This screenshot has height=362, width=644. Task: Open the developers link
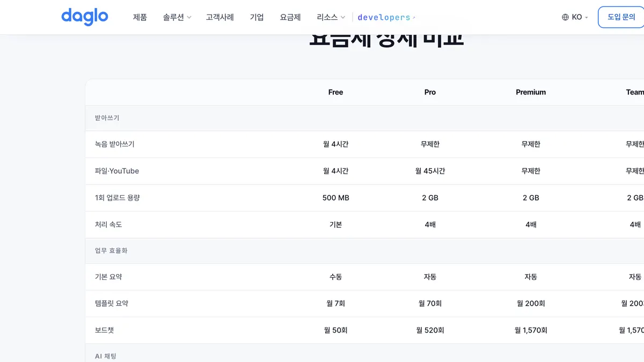[386, 17]
